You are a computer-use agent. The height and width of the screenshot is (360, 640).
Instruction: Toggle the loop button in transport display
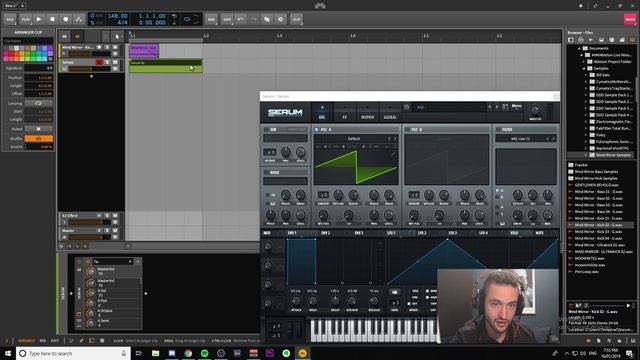point(187,19)
